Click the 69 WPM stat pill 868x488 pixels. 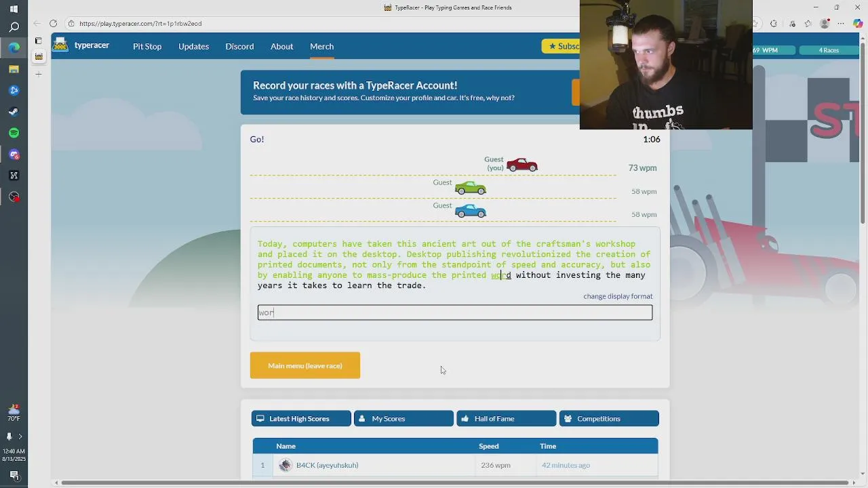[x=773, y=50]
